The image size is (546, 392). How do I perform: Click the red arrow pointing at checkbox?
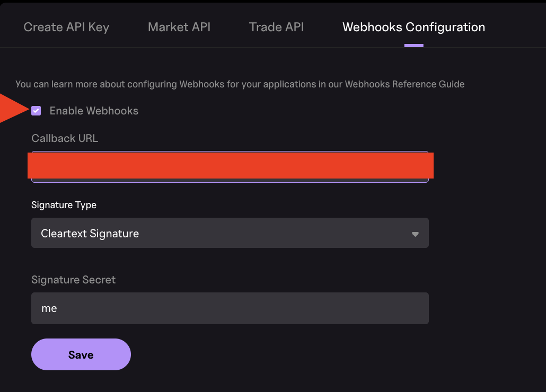(x=14, y=109)
